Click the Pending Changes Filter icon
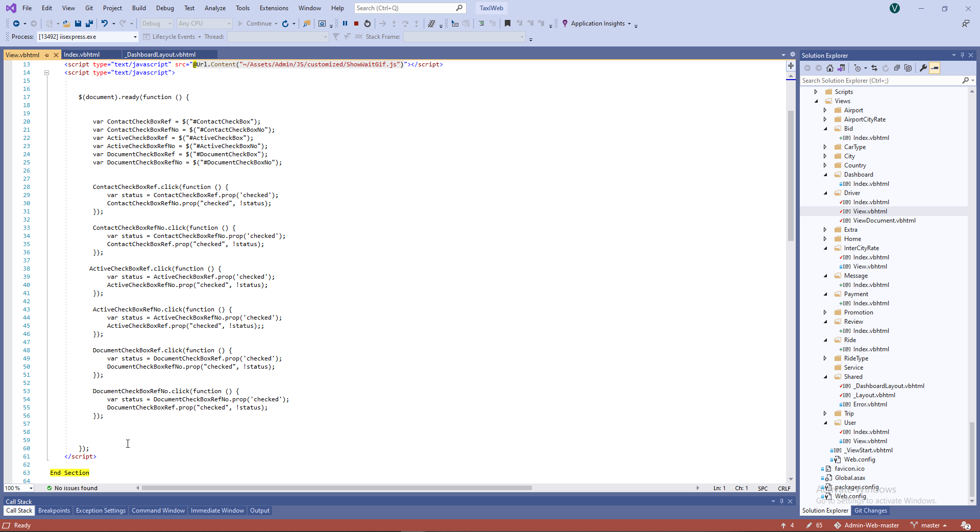 tap(857, 68)
